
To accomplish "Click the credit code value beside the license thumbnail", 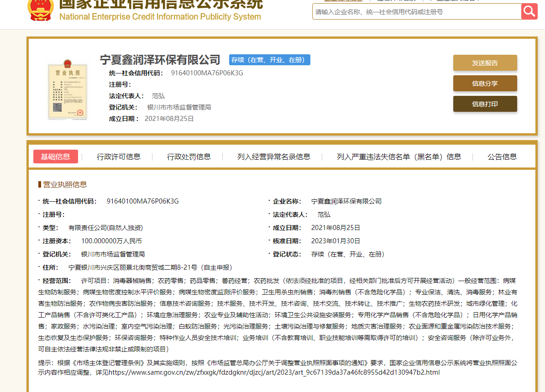I will click(x=207, y=73).
